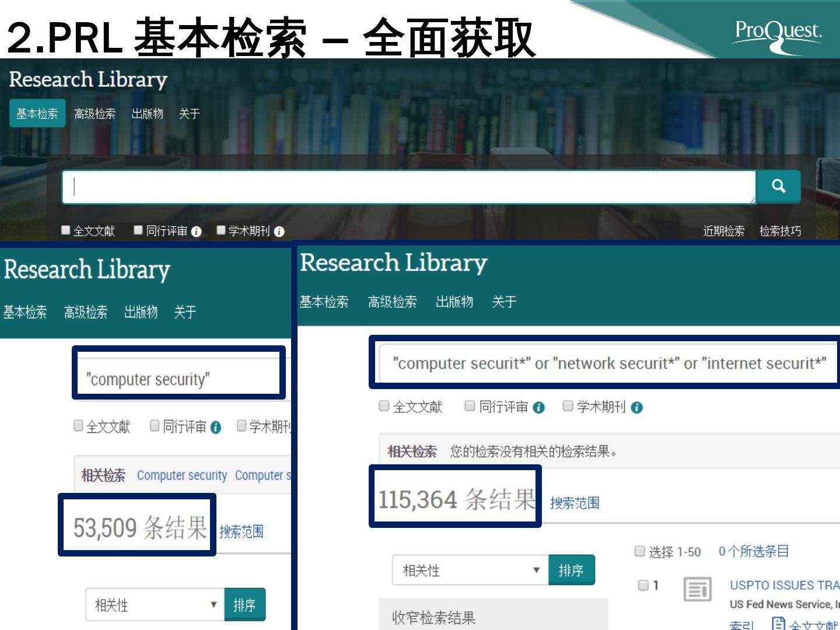Open the 相关性 sort dropdown in right panel
Viewport: 840px width, 630px height.
(x=470, y=570)
